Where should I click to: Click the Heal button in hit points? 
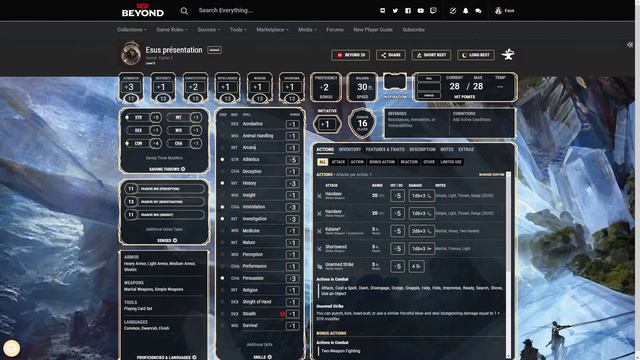coord(429,78)
